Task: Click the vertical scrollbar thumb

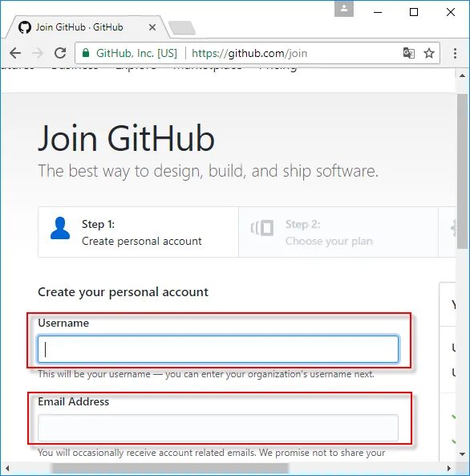Action: click(x=462, y=171)
